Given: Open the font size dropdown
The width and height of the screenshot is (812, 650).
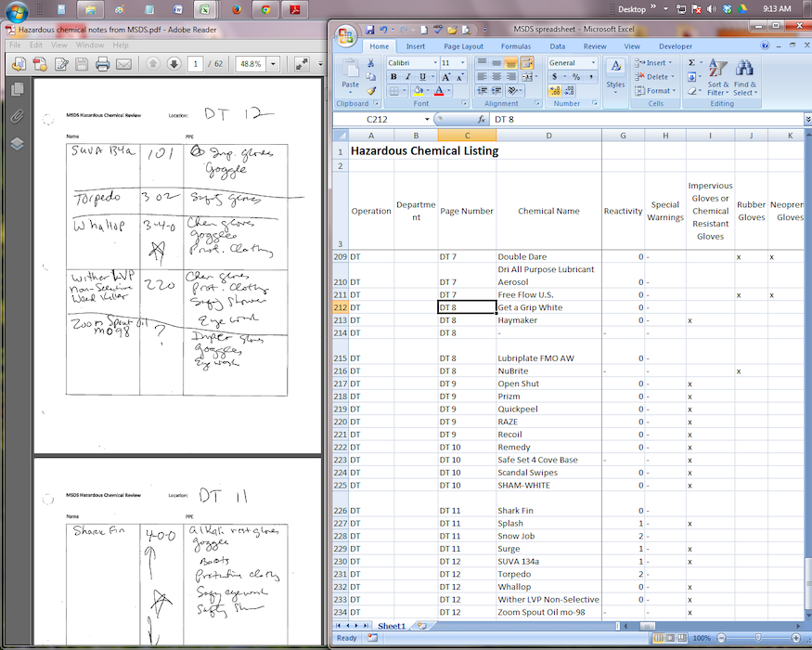Looking at the screenshot, I should point(462,63).
